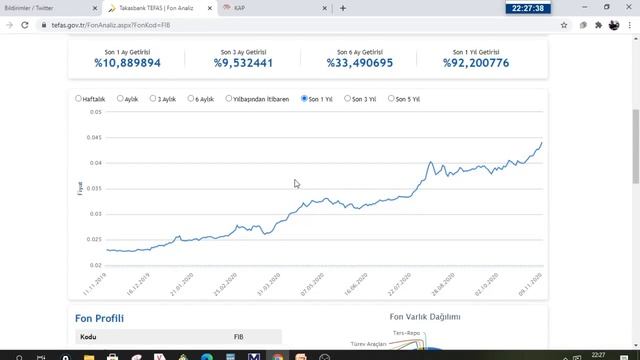Click the FIB fund code value
This screenshot has height=360, width=640.
pyautogui.click(x=239, y=337)
